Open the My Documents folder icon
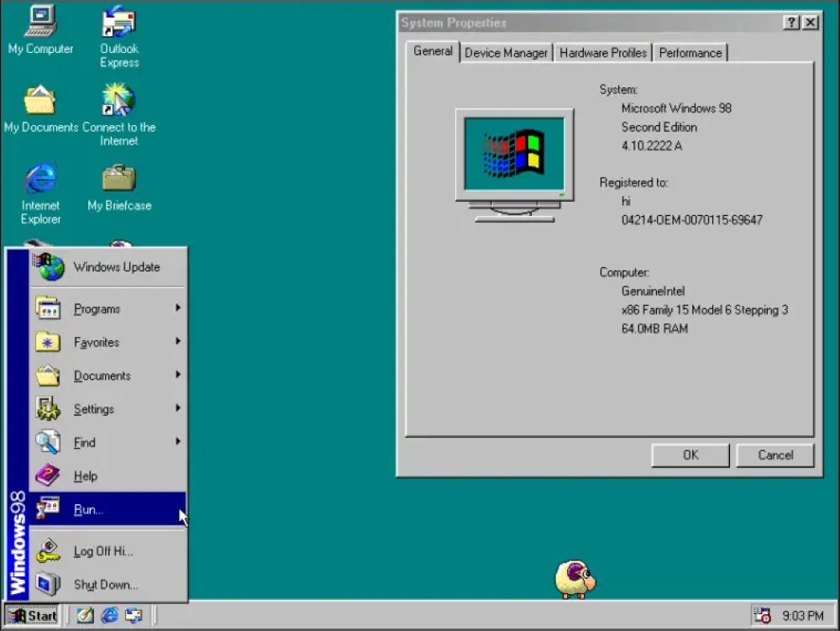Screen dimensions: 840x631 pos(40,101)
